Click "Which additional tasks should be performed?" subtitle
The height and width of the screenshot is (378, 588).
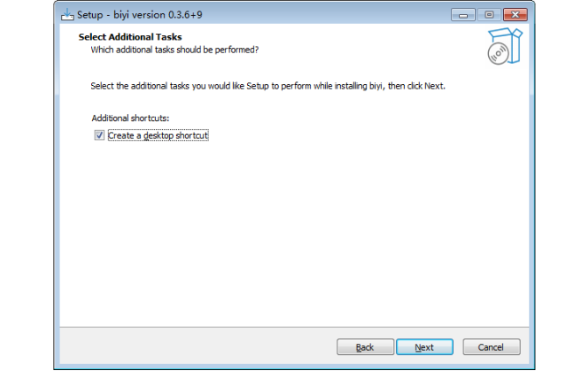174,50
